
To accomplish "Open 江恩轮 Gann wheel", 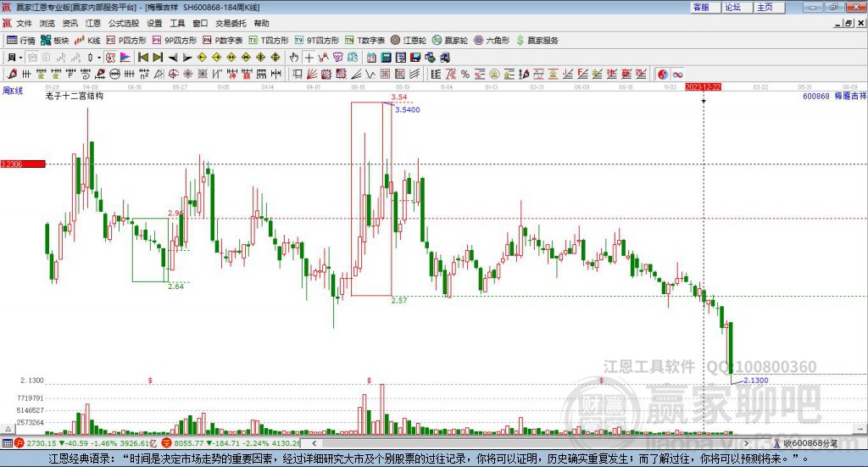I will point(409,41).
